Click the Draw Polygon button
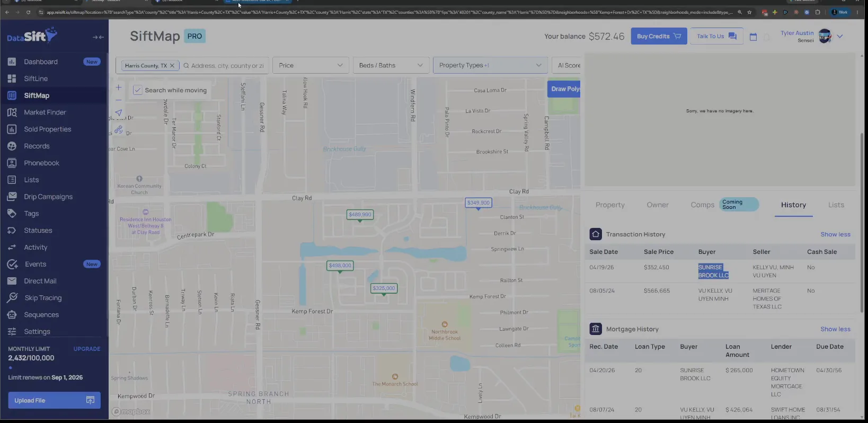Screen dimensions: 868x423 [564, 89]
